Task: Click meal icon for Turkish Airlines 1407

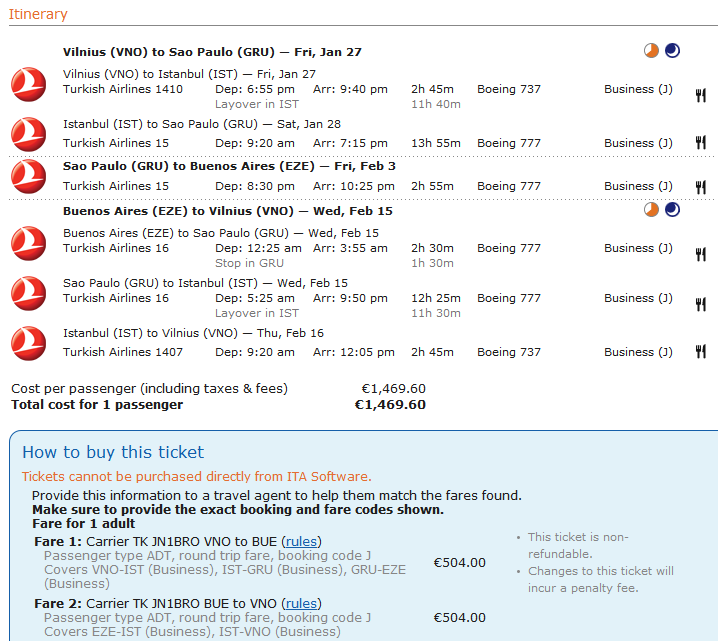Action: point(701,351)
